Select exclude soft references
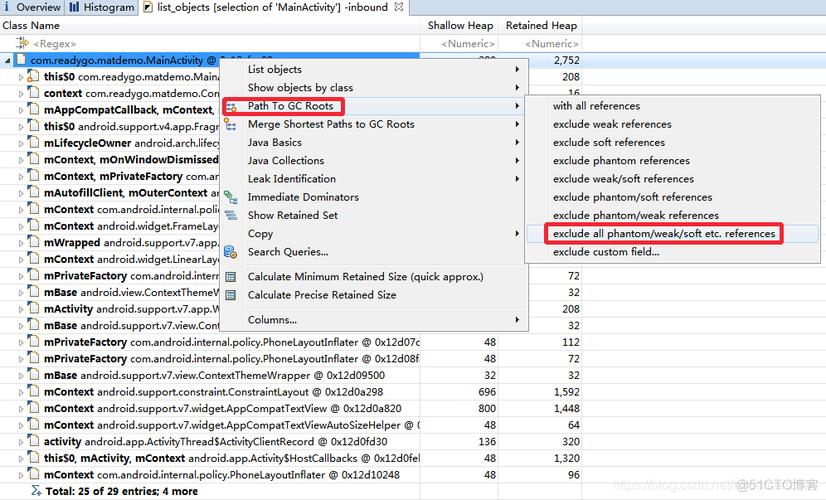This screenshot has width=826, height=500. point(672,142)
